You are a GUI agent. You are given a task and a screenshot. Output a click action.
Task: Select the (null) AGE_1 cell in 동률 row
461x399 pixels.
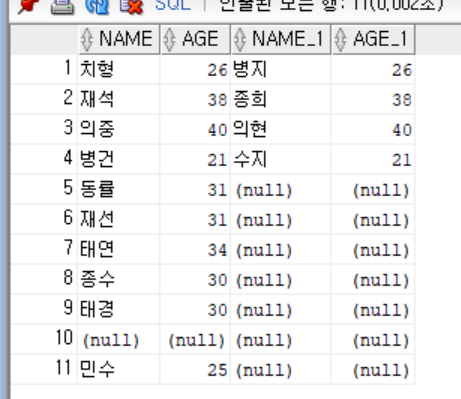pos(373,189)
